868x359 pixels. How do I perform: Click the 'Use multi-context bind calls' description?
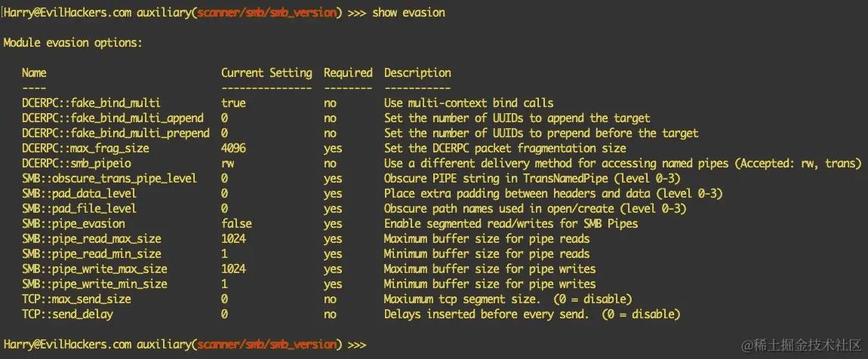point(468,103)
